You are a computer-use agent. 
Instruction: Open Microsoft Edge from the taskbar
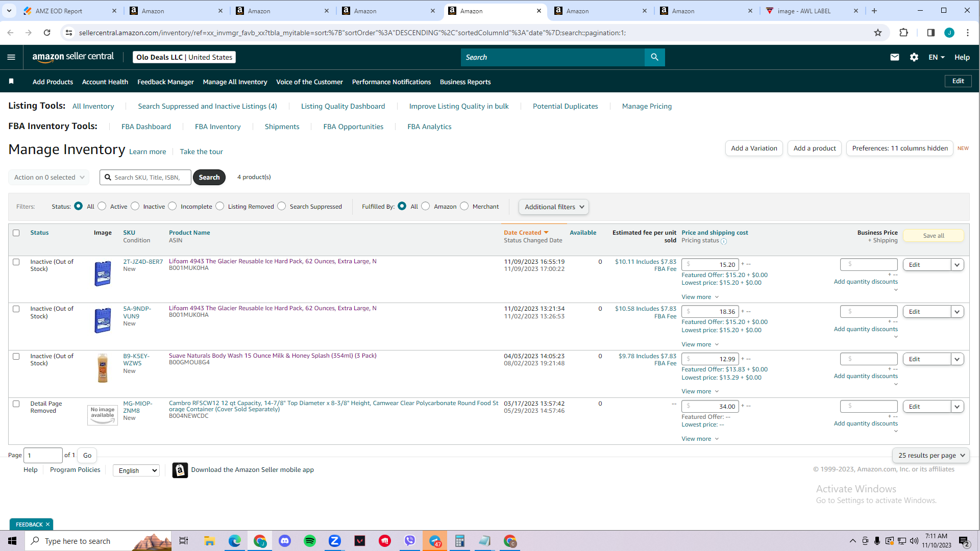tap(235, 541)
